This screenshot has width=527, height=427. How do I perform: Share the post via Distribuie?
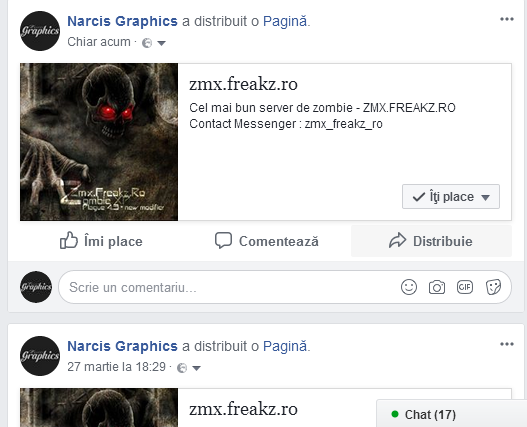pyautogui.click(x=431, y=241)
